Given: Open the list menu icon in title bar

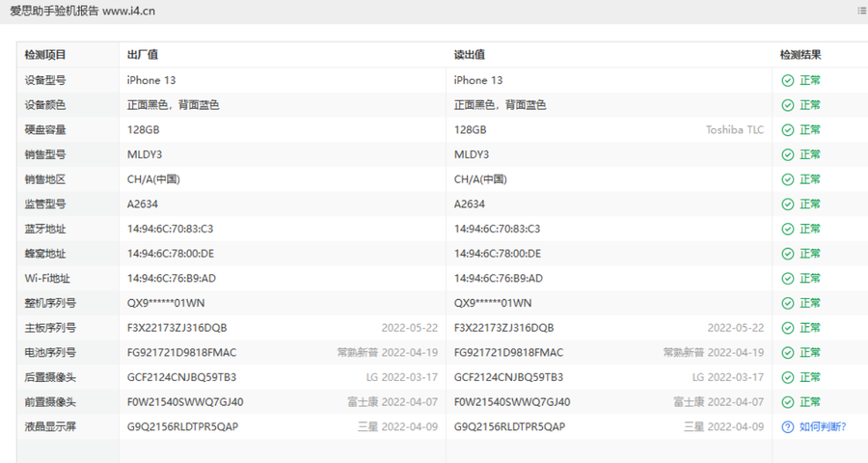Looking at the screenshot, I should 862,11.
